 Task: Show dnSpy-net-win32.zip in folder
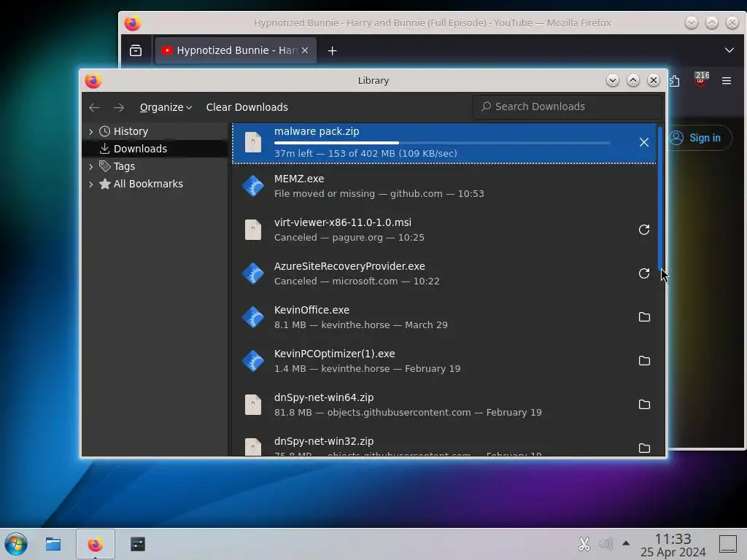644,448
